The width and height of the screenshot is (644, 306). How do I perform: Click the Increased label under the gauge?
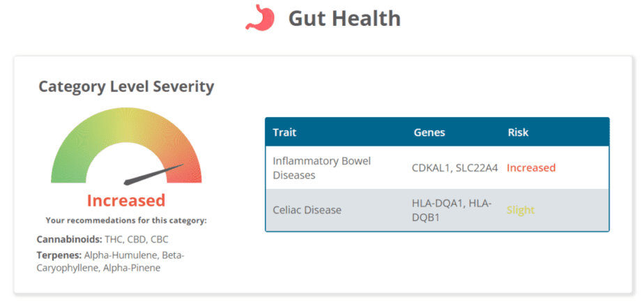click(x=126, y=201)
